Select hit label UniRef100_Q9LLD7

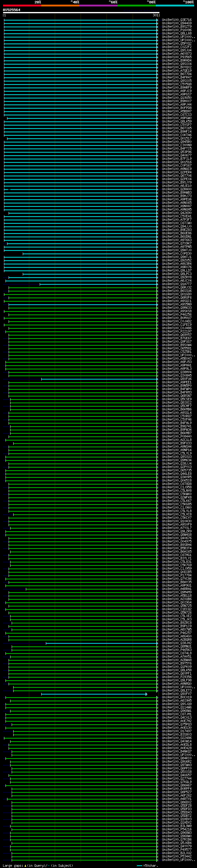pos(177,270)
